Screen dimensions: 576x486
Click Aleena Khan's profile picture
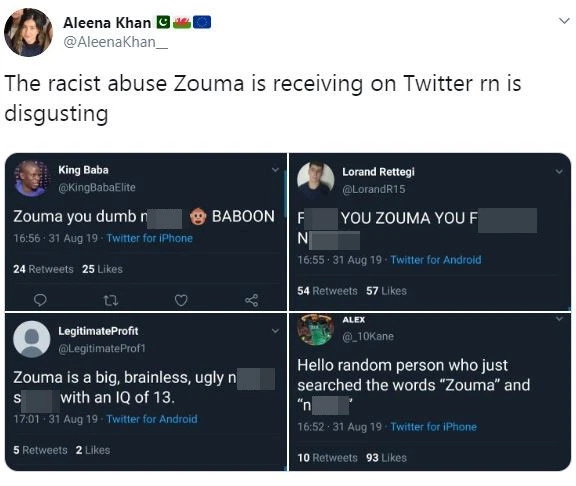tap(29, 32)
